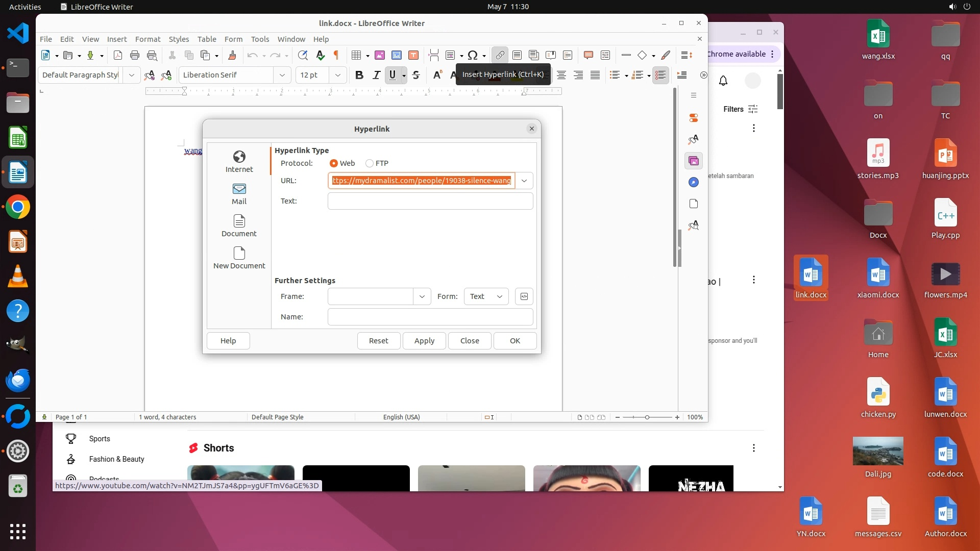Click the Apply button
Image resolution: width=980 pixels, height=551 pixels.
click(424, 341)
